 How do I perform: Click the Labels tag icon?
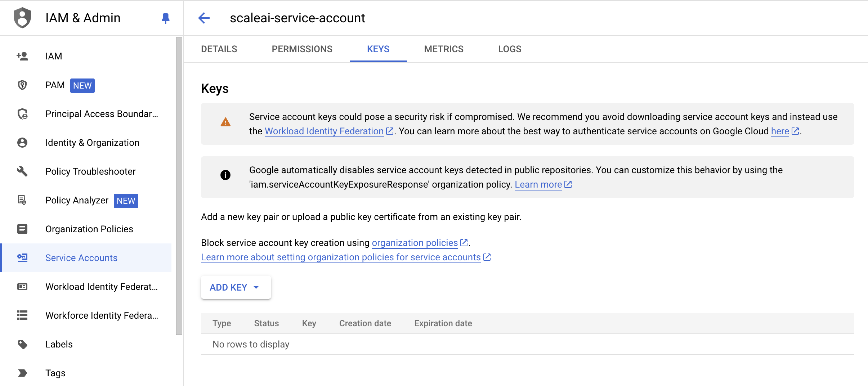coord(22,344)
